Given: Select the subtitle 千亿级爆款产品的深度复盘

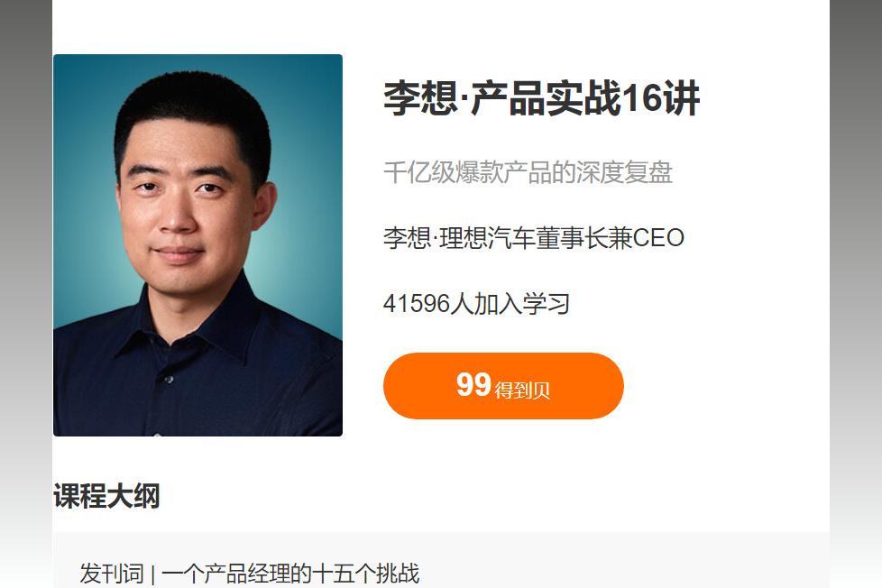Looking at the screenshot, I should click(x=528, y=172).
